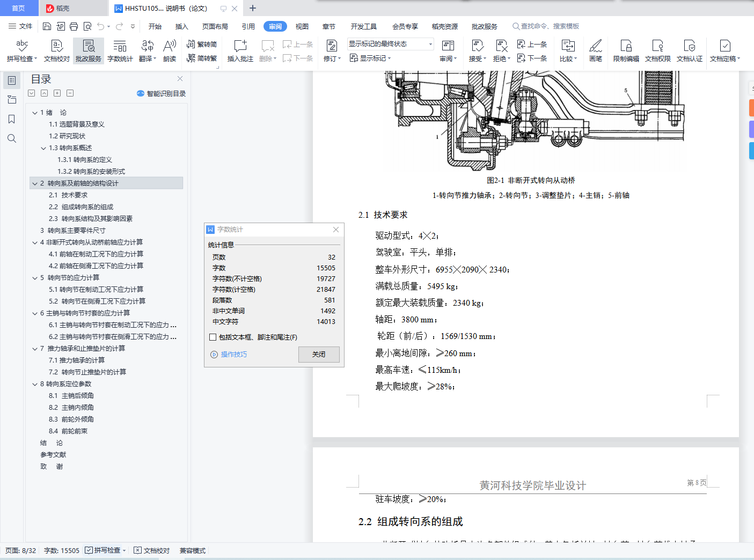Select outline entry 8.4 前轮前束
Image resolution: width=754 pixels, height=560 pixels.
[68, 431]
